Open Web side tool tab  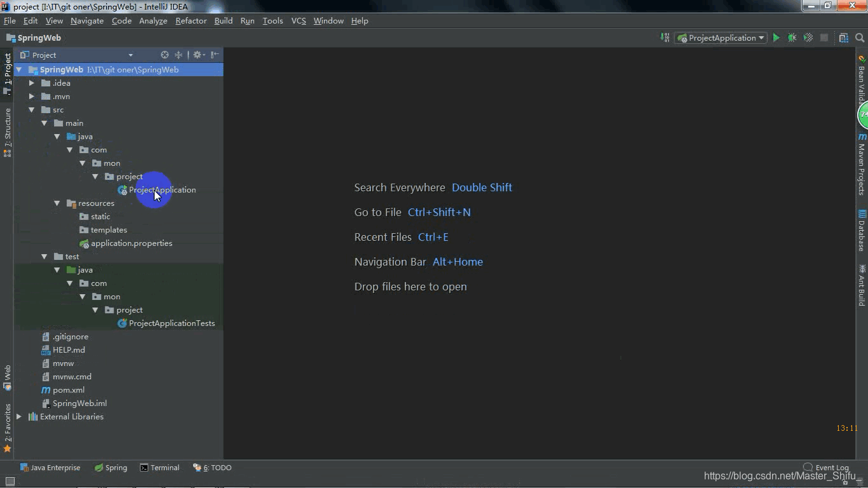[x=8, y=377]
